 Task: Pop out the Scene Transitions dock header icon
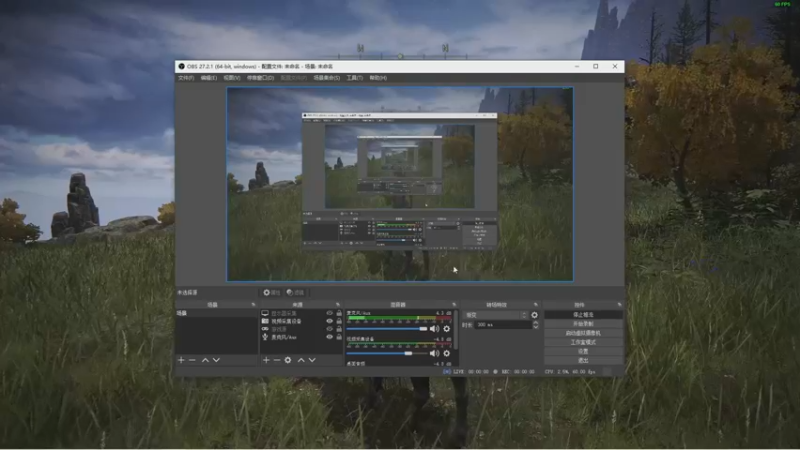[x=535, y=305]
